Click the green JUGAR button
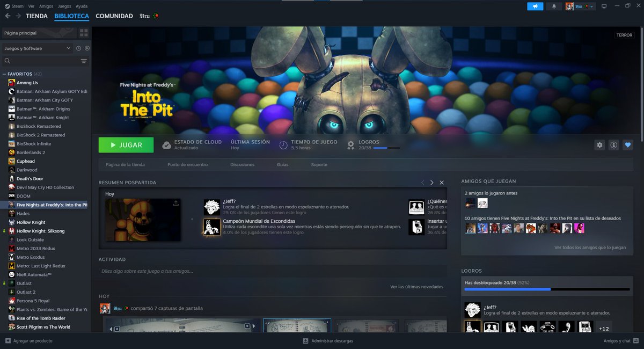This screenshot has height=349, width=644. point(126,145)
